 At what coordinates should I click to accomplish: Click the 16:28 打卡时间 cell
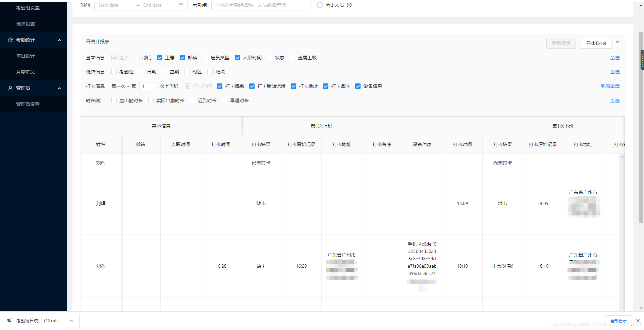coord(221,266)
